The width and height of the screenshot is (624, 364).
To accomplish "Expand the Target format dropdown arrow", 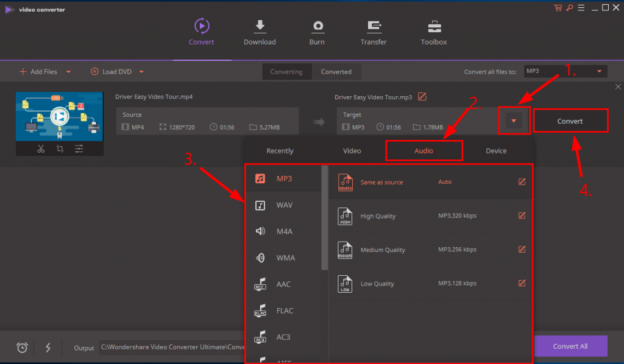I will tap(514, 121).
